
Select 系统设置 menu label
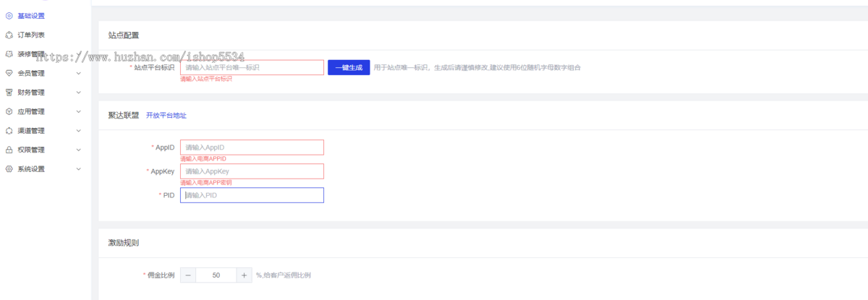pyautogui.click(x=31, y=169)
